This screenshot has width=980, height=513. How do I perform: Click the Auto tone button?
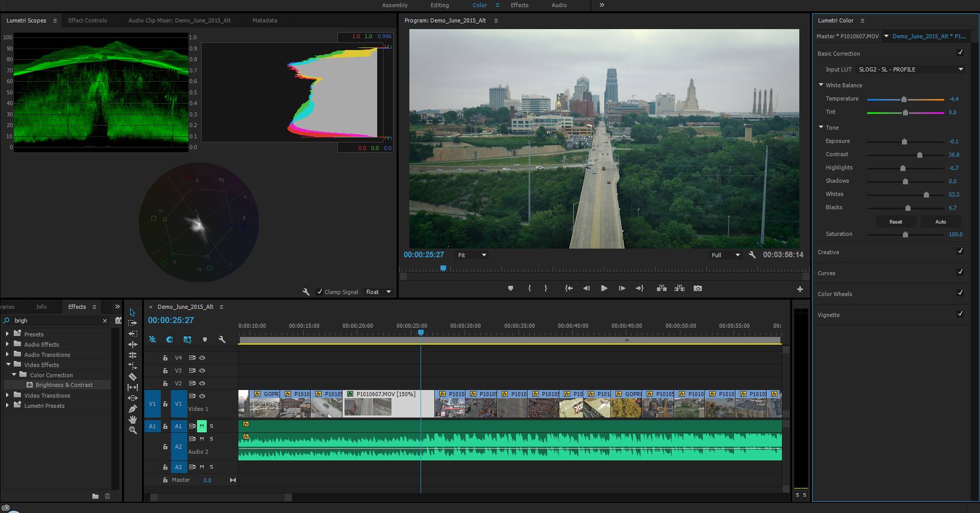coord(940,222)
